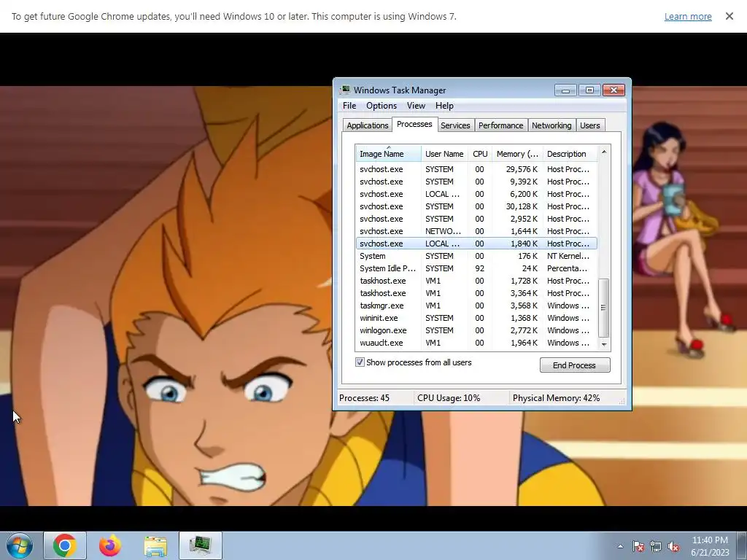Image resolution: width=747 pixels, height=560 pixels.
Task: Select the NETWO... svchost.exe row
Action: pos(476,231)
